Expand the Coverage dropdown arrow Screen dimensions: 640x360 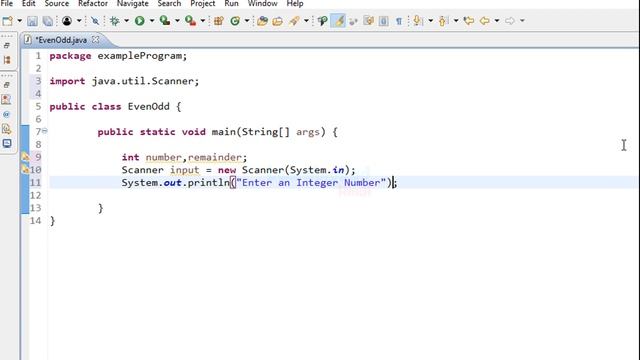(177, 21)
